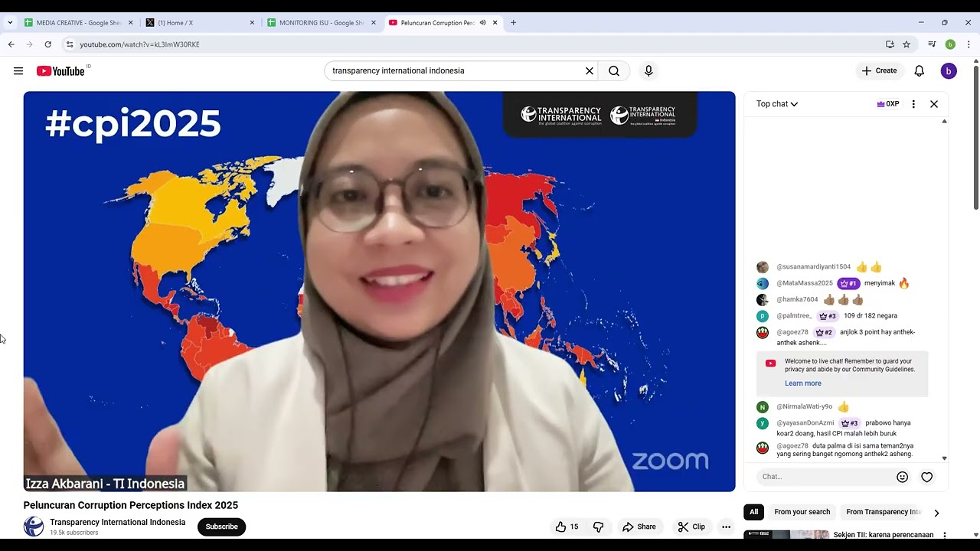The image size is (980, 551).
Task: Open the YouTube guide hamburger menu
Action: coord(18,71)
